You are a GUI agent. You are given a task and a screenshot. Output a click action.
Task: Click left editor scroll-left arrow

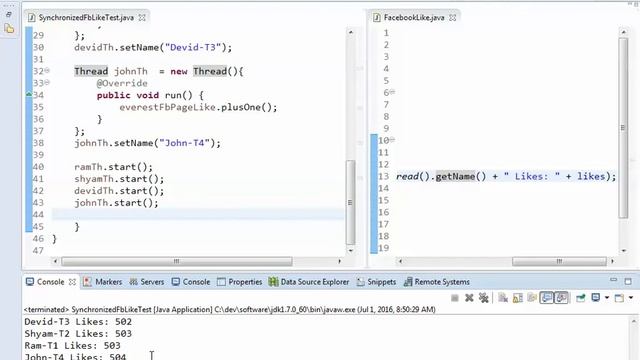coord(56,261)
